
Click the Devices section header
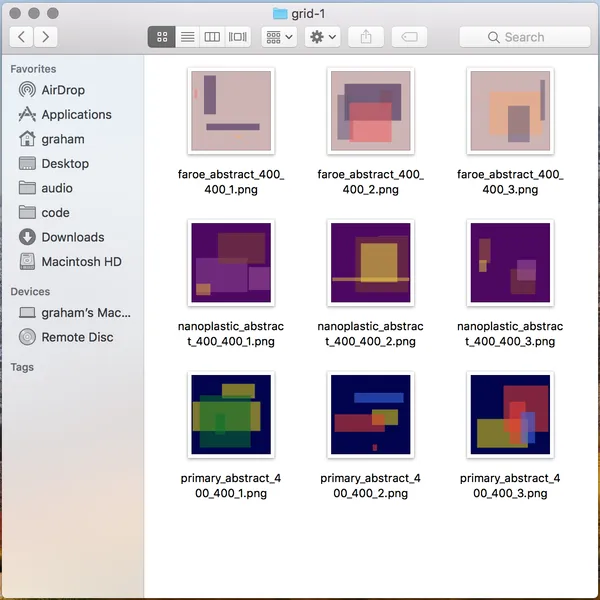tap(30, 292)
